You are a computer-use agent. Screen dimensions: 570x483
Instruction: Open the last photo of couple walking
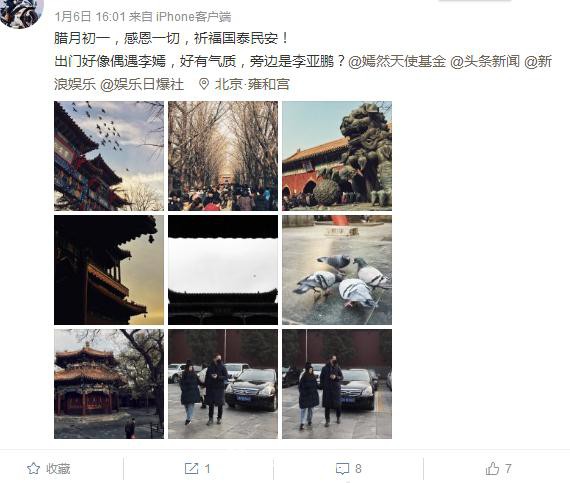[x=337, y=384]
